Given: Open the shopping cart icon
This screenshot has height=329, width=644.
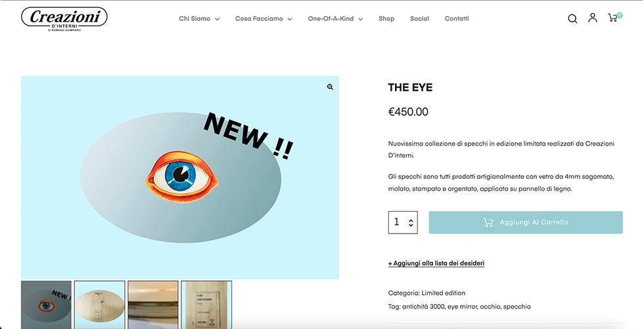Looking at the screenshot, I should coord(615,17).
